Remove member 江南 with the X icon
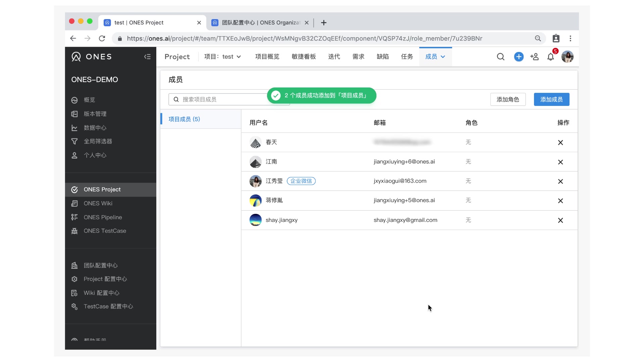This screenshot has width=644, height=362. tap(560, 162)
